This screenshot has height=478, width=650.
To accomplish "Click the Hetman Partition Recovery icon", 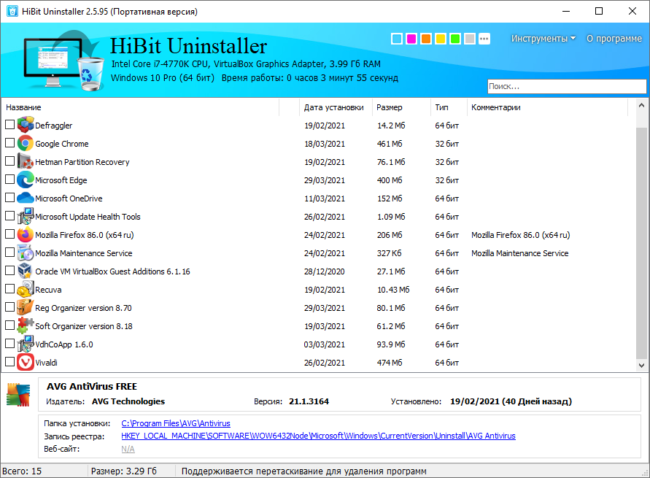I will [x=25, y=161].
